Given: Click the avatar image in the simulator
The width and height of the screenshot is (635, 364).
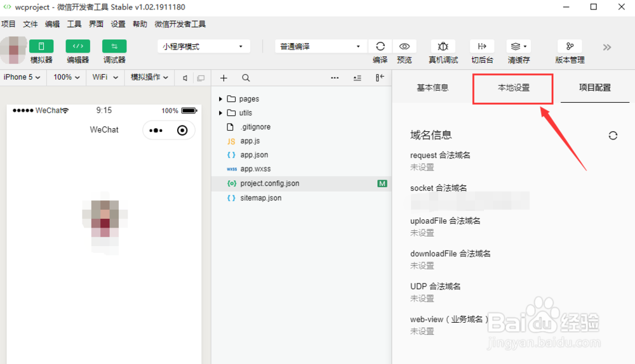Looking at the screenshot, I should tap(105, 223).
